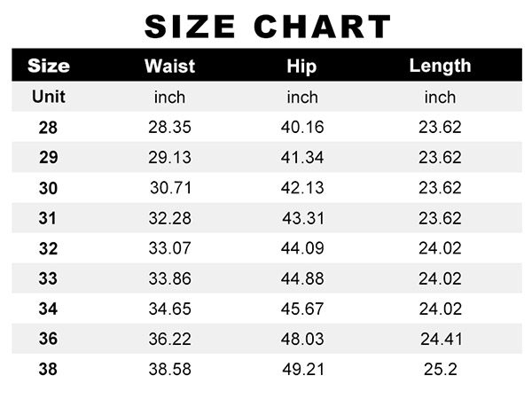Click hip value 44.88
Viewport: 532px width, 399px height.
[302, 278]
